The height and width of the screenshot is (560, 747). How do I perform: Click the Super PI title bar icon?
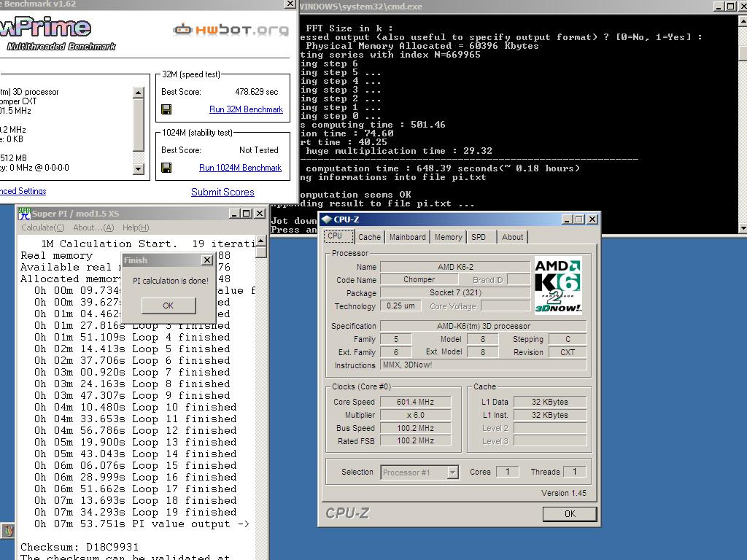click(24, 214)
